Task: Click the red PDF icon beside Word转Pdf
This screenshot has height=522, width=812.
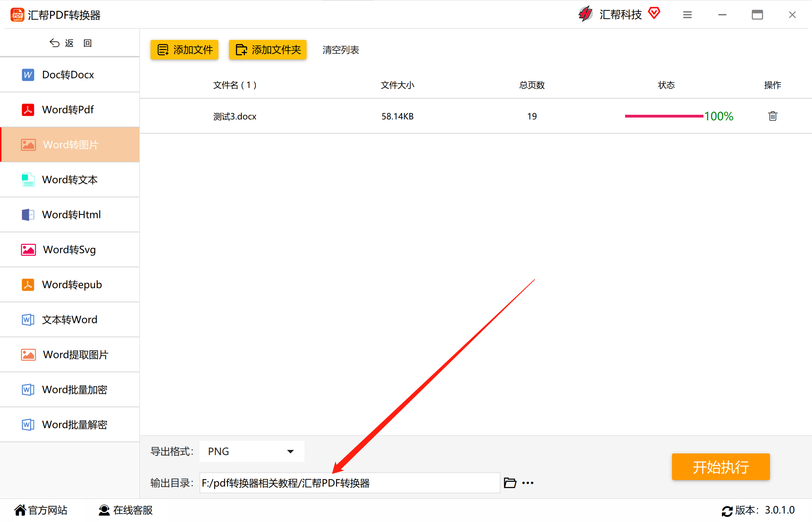Action: coord(28,110)
